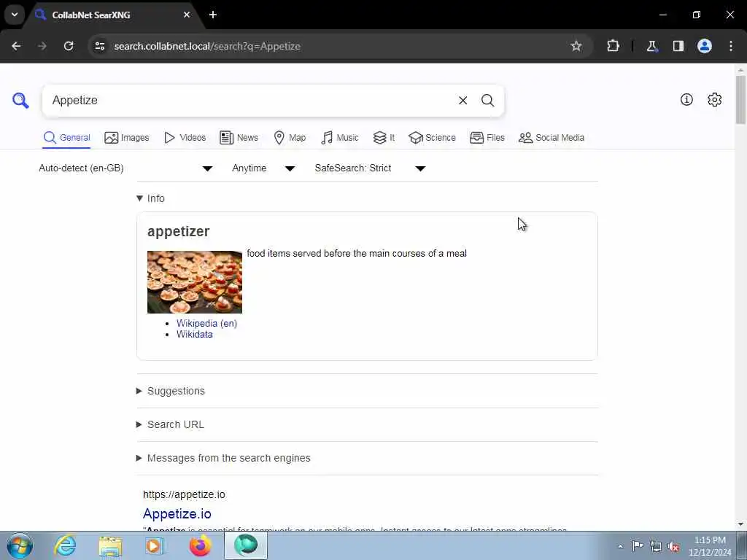
Task: Open the Windows Start menu
Action: point(20,545)
